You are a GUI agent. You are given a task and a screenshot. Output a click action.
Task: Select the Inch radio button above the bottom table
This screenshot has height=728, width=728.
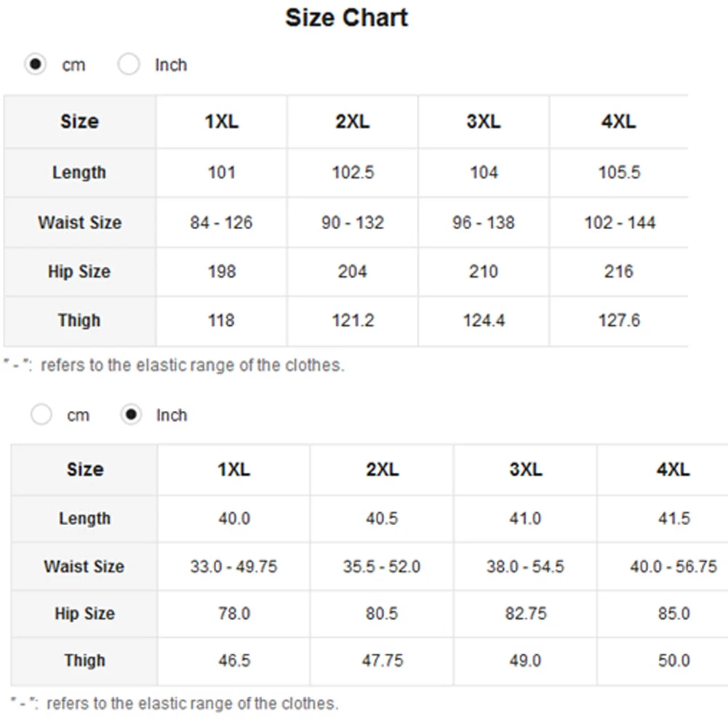coord(131,414)
